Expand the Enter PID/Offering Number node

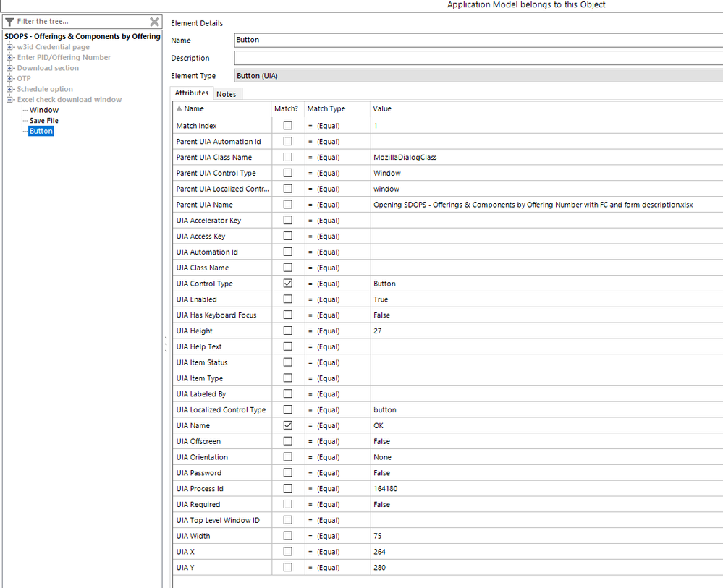point(9,58)
